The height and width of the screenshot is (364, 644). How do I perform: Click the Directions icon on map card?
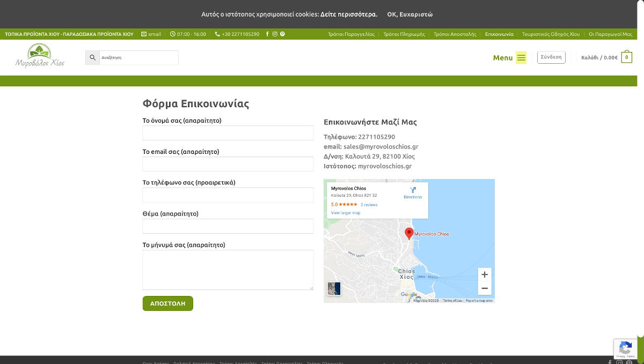coord(413,191)
